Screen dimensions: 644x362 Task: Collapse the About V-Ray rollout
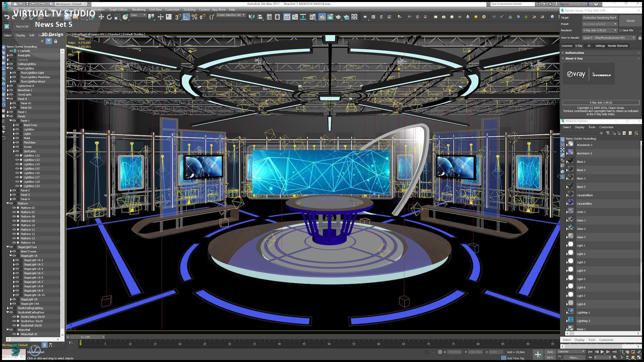(563, 58)
